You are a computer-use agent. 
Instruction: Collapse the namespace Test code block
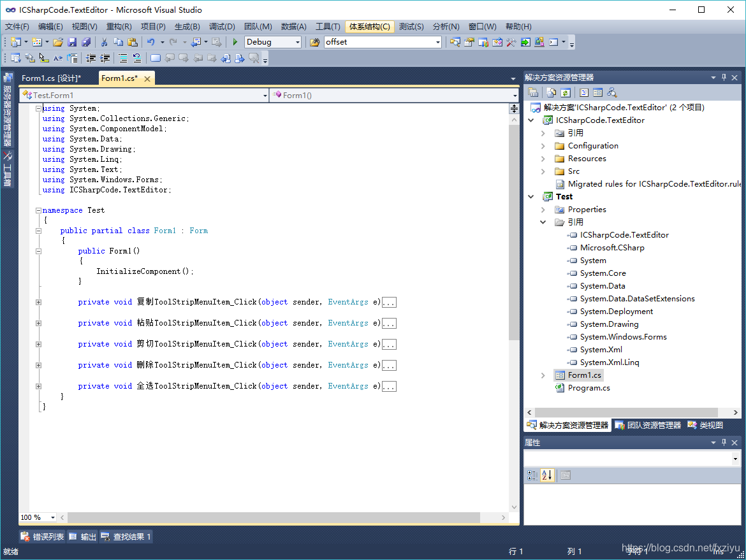[38, 210]
